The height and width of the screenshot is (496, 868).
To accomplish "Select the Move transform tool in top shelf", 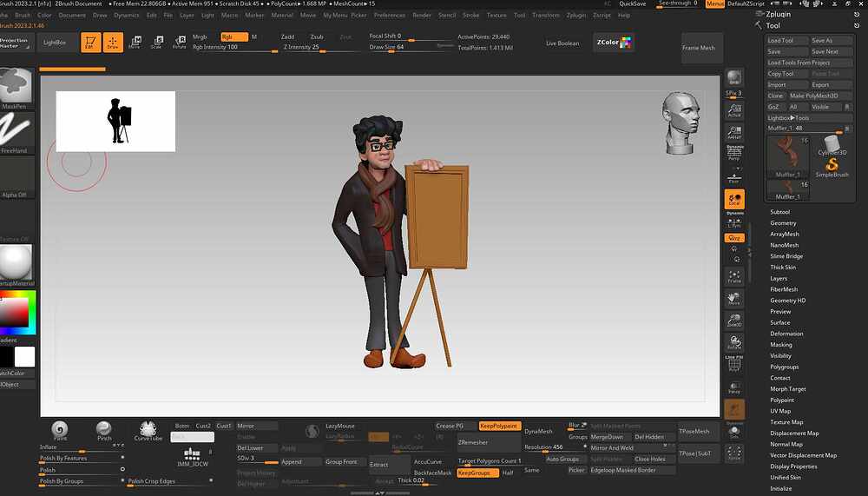I will [x=135, y=42].
